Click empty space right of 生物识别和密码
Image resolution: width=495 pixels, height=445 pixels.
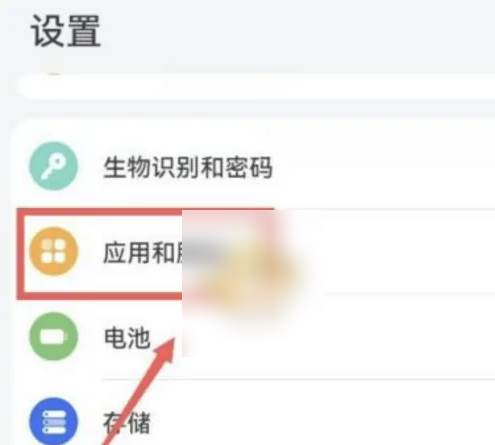click(383, 167)
